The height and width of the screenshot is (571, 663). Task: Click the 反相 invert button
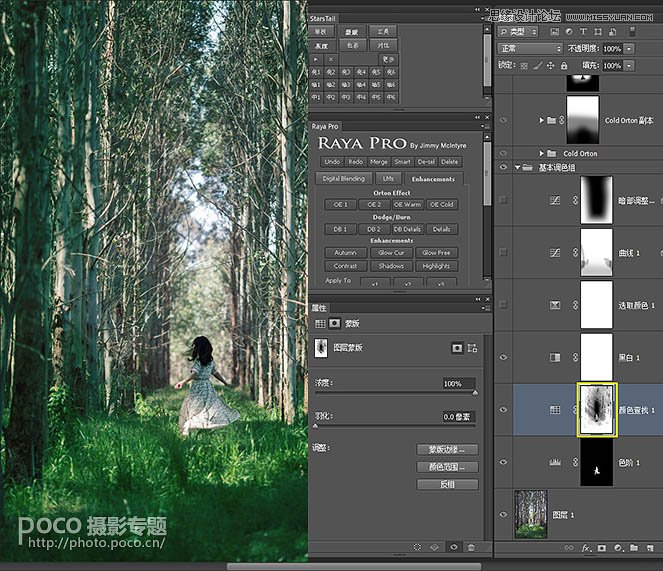447,484
